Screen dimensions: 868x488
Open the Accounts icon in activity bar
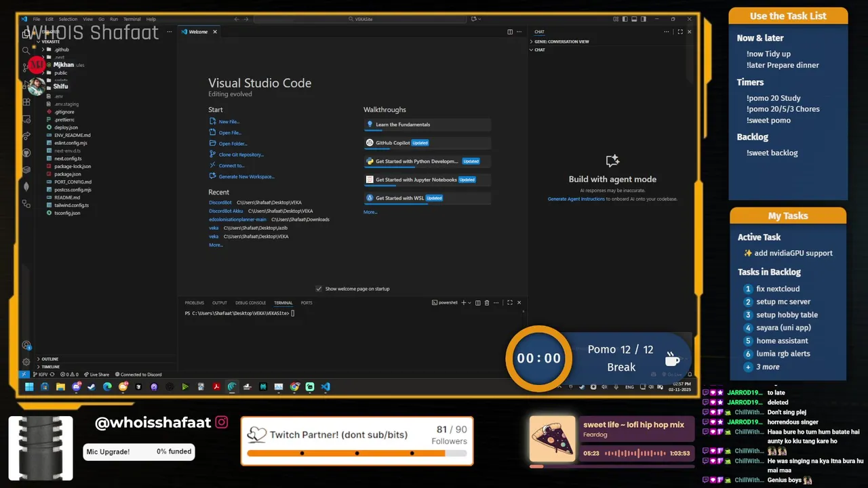pyautogui.click(x=26, y=345)
